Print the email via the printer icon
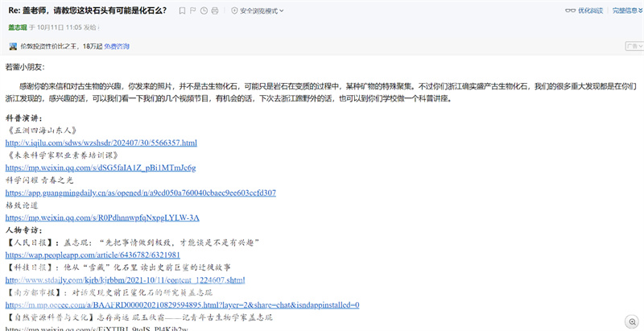 click(215, 11)
